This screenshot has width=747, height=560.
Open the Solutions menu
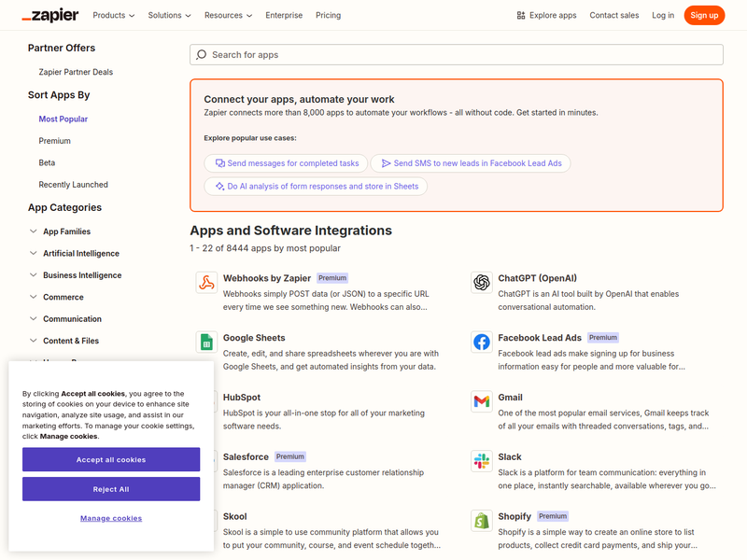tap(169, 15)
